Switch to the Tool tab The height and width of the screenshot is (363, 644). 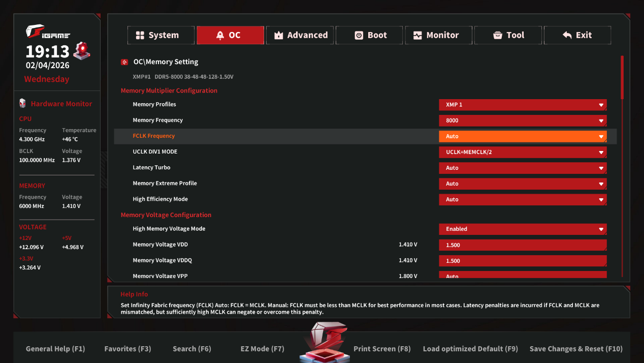(x=508, y=35)
